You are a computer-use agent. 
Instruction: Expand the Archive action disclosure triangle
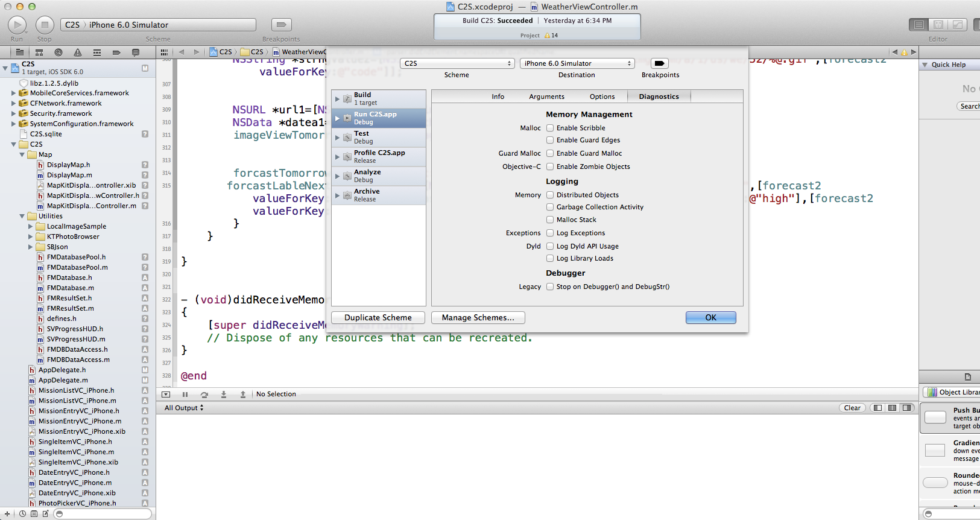337,195
